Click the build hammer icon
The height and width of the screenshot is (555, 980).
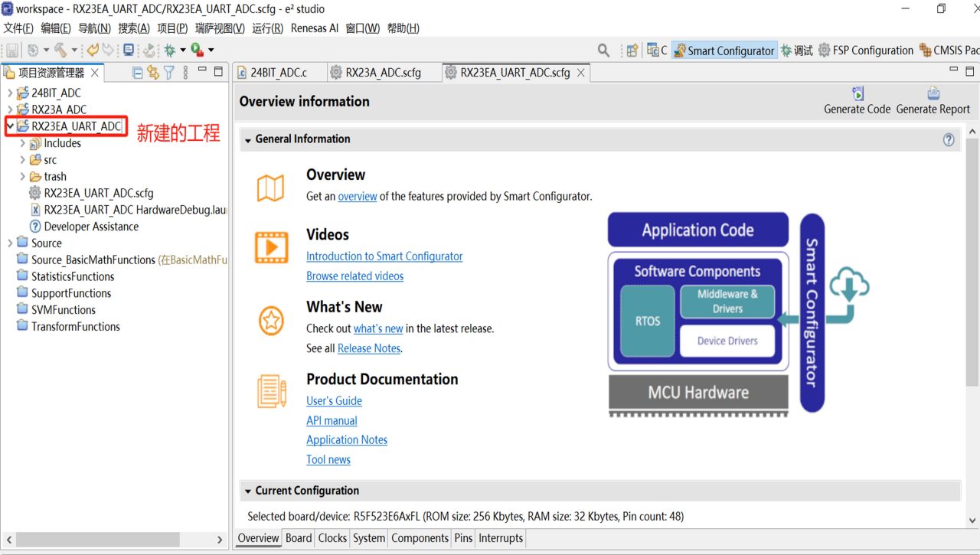click(x=60, y=51)
